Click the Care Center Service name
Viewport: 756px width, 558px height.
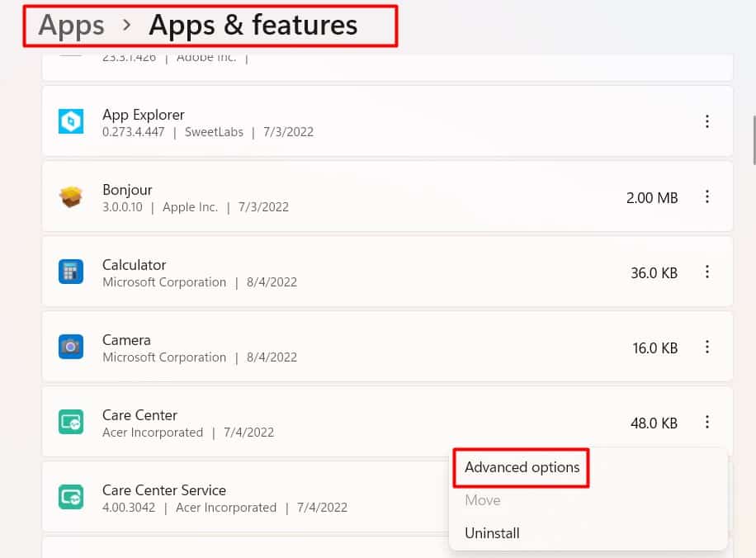click(x=164, y=490)
